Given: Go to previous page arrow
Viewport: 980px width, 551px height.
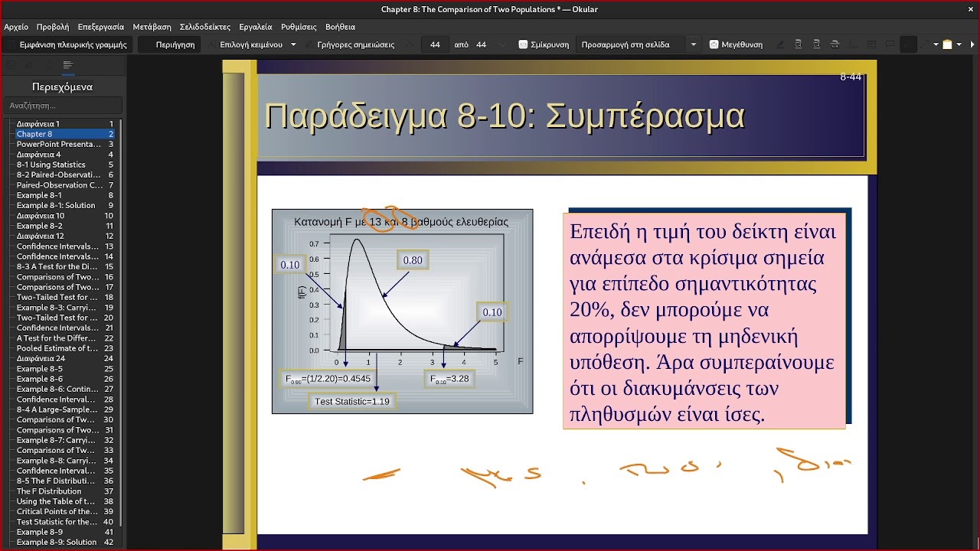Looking at the screenshot, I should click(x=410, y=44).
